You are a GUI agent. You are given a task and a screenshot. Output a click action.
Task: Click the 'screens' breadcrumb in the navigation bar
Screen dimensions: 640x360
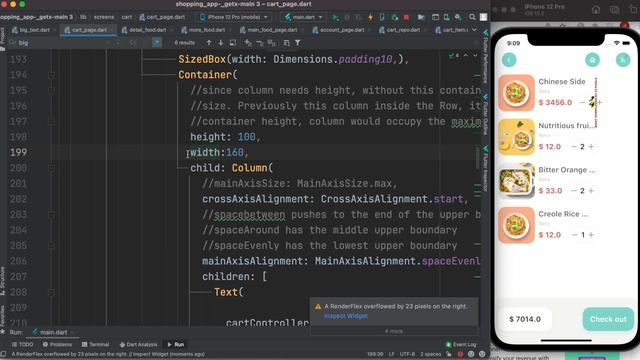click(x=104, y=17)
